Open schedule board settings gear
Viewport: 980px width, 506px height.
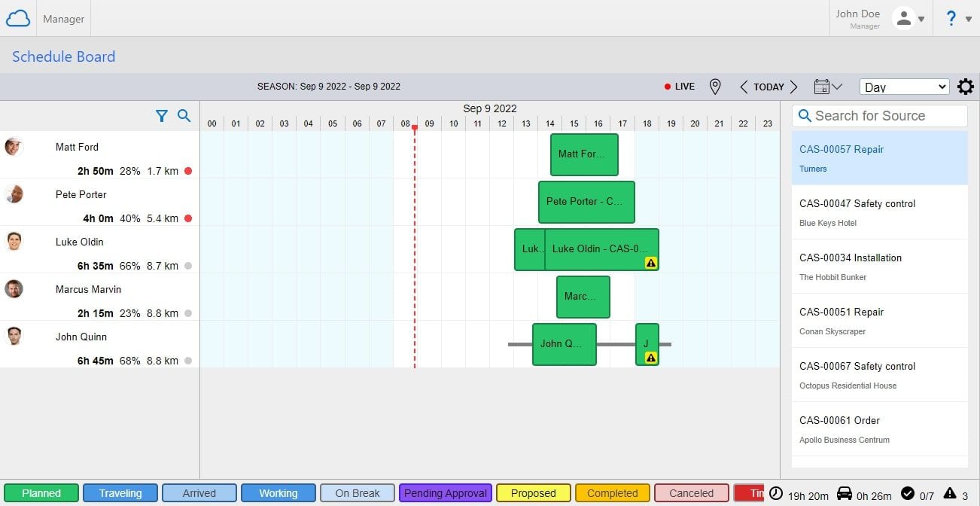click(965, 87)
